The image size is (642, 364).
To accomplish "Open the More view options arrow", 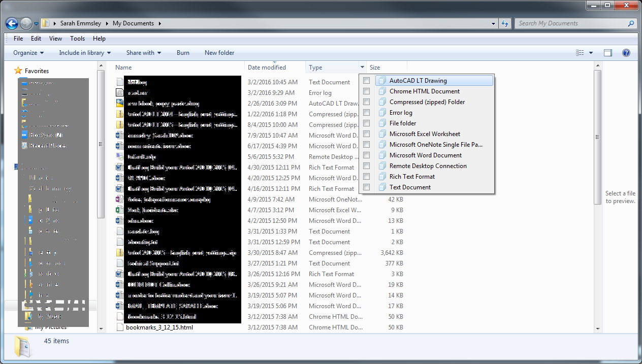I will [591, 53].
